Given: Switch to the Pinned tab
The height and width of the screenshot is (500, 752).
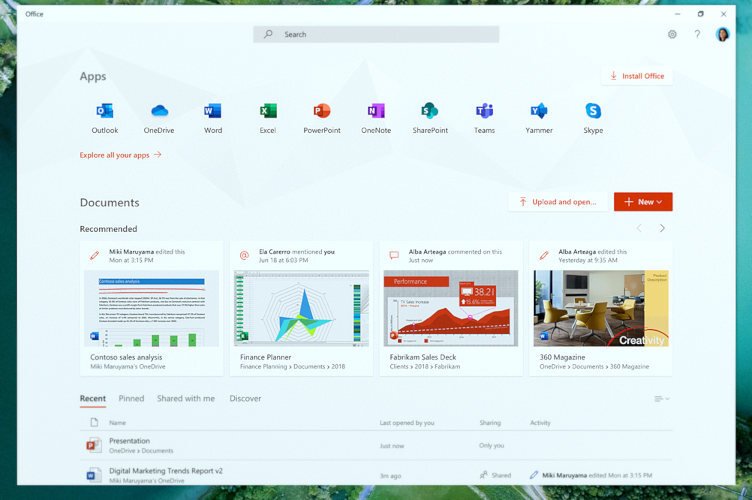Looking at the screenshot, I should pos(131,398).
